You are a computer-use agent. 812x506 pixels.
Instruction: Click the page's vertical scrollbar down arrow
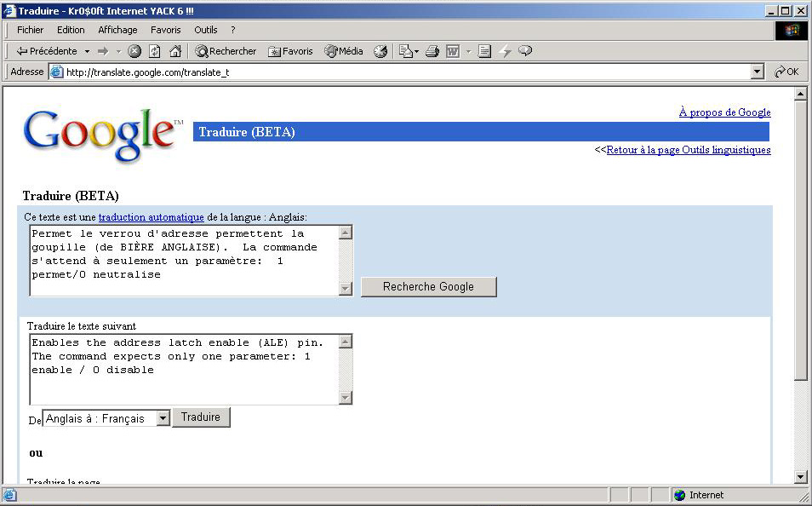(x=800, y=477)
